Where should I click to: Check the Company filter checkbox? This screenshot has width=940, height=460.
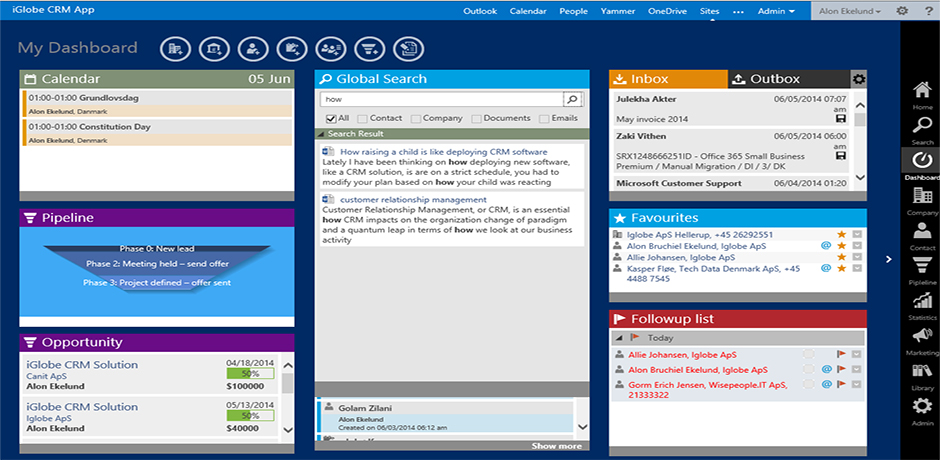415,119
